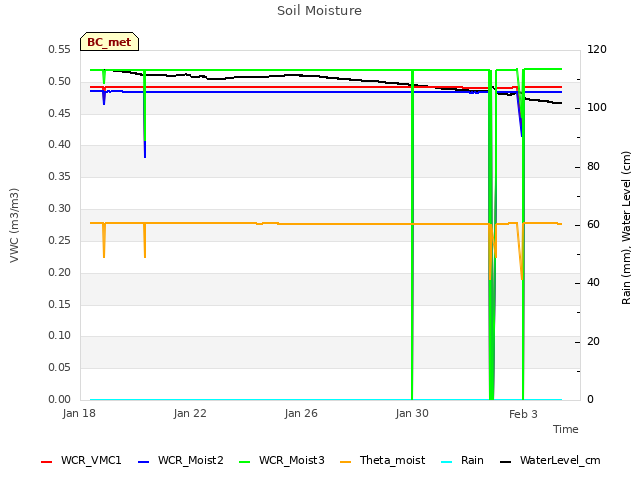This screenshot has width=640, height=480.
Task: Click the BC_met annotation label
Action: tap(109, 42)
